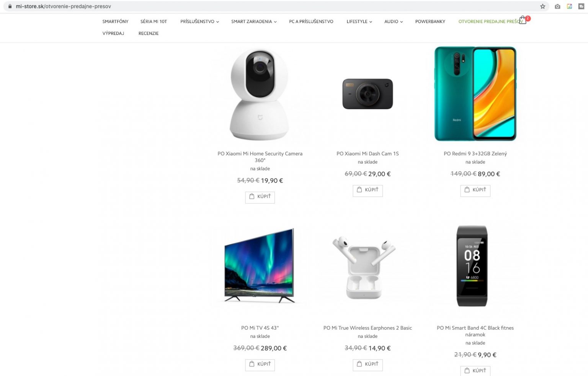Open the Mi Smart Band 4C product title
The width and height of the screenshot is (588, 376).
pyautogui.click(x=475, y=331)
